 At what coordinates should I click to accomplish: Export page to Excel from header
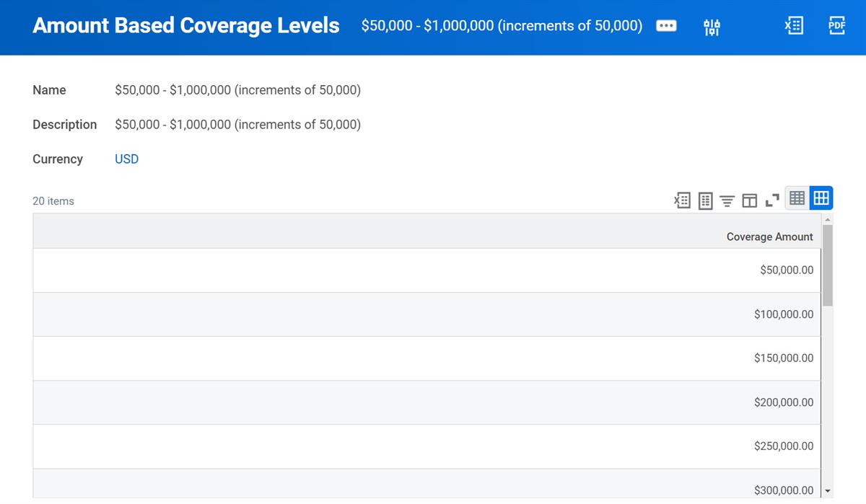click(794, 26)
